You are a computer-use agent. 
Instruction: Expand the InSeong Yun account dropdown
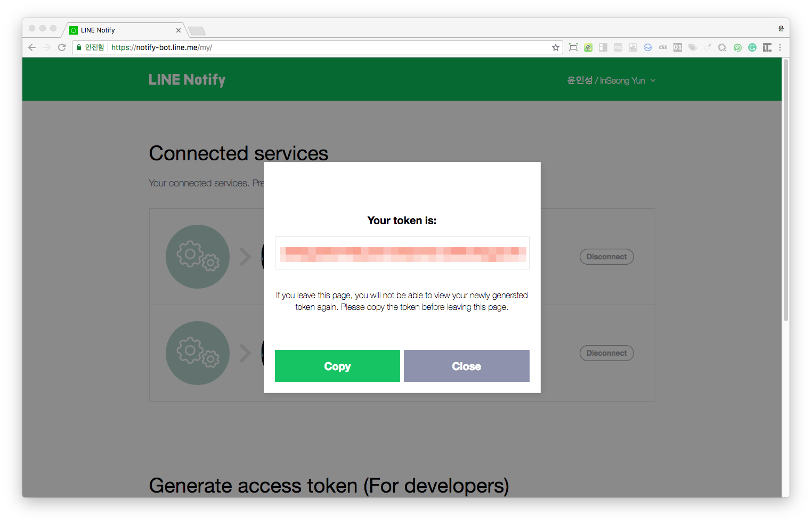coord(611,80)
